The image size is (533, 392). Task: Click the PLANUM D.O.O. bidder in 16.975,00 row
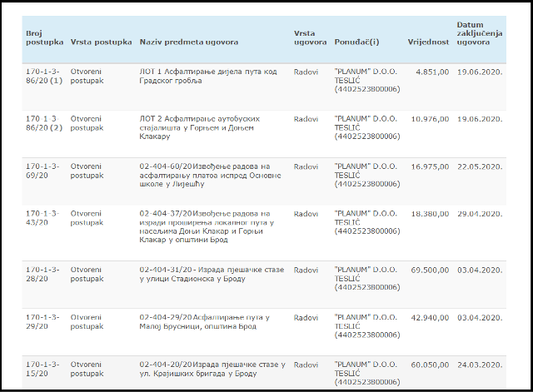tap(367, 176)
